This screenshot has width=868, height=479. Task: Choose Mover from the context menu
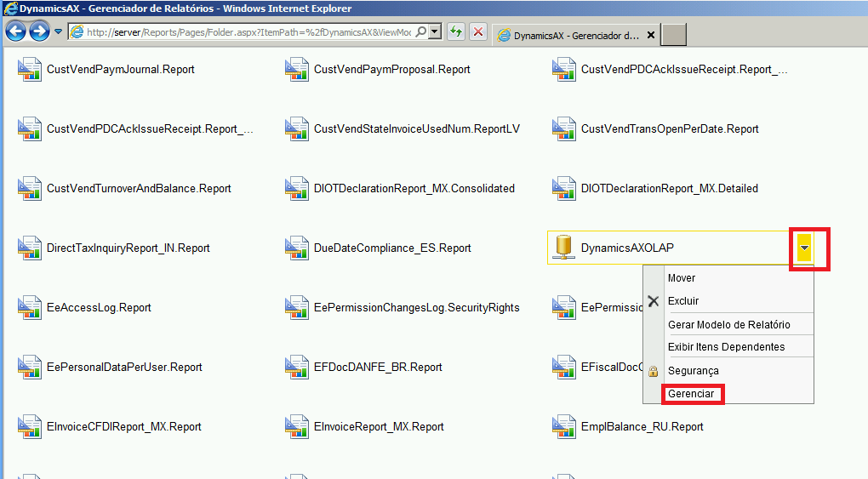tap(682, 278)
